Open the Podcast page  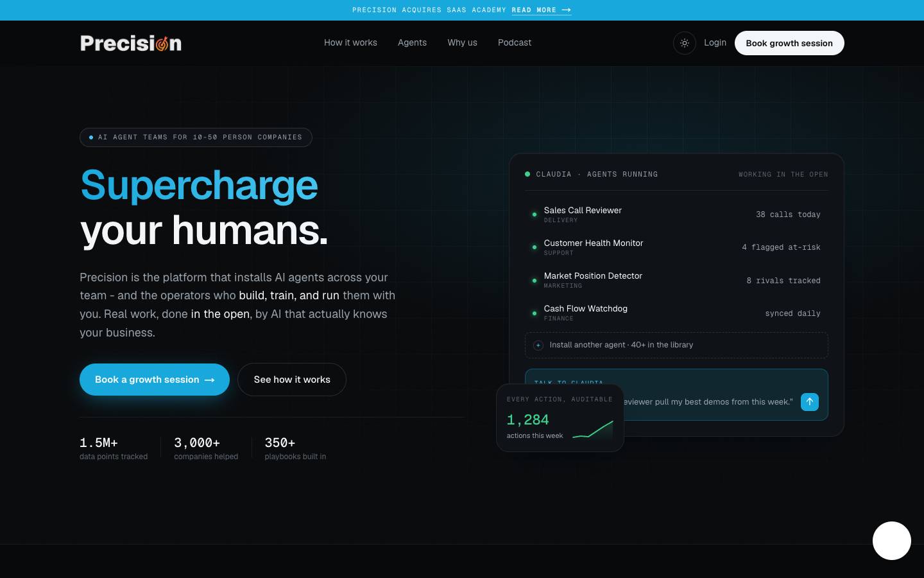click(515, 42)
